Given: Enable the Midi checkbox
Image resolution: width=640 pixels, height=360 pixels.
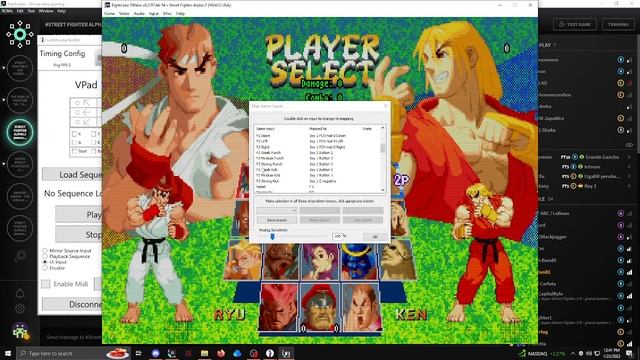Looking at the screenshot, I should [46, 284].
